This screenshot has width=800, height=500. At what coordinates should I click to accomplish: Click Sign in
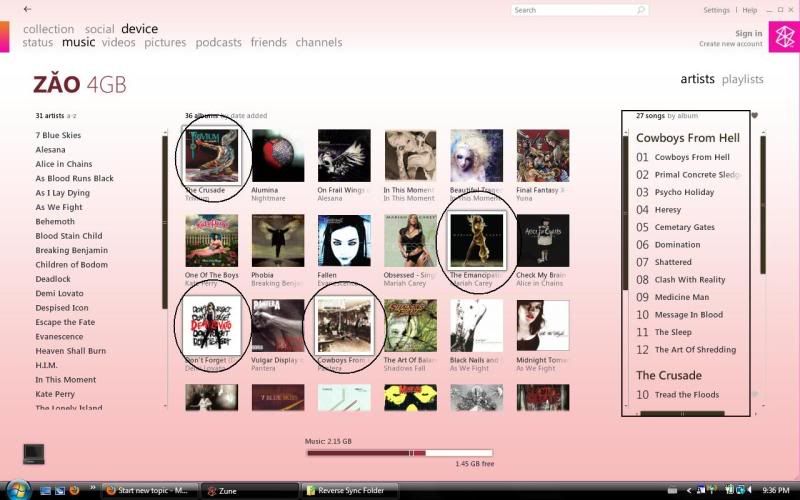coord(748,33)
